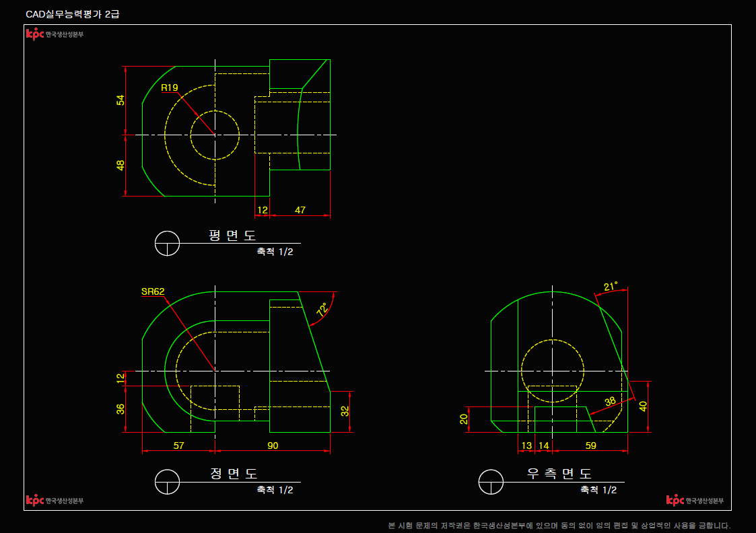Pick the 36 vertical dimension in front view

click(120, 408)
